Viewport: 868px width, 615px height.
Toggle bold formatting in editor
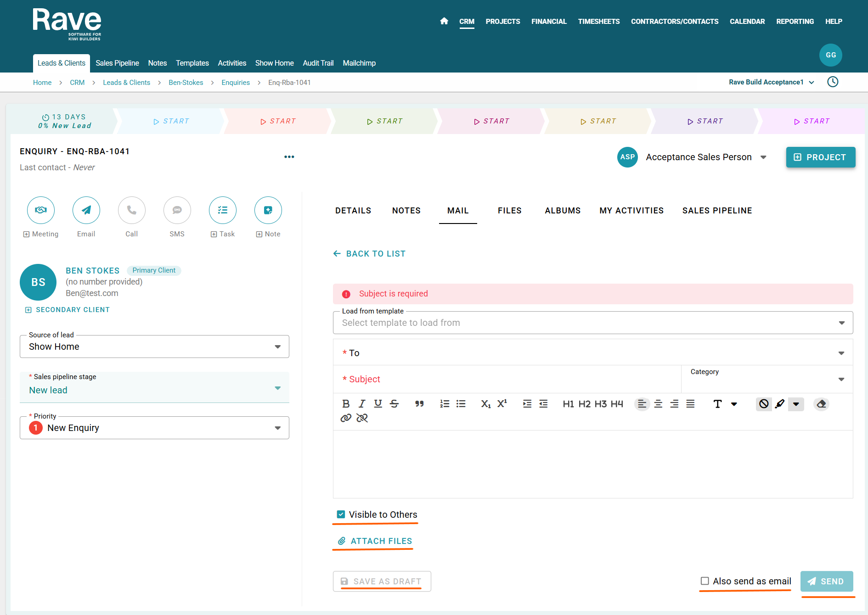click(x=346, y=404)
